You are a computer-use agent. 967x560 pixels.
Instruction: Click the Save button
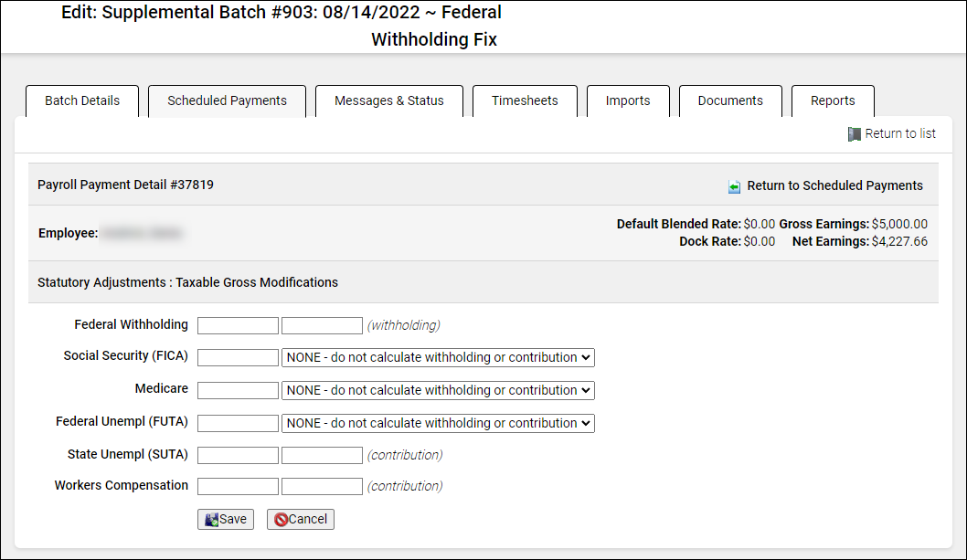[226, 519]
